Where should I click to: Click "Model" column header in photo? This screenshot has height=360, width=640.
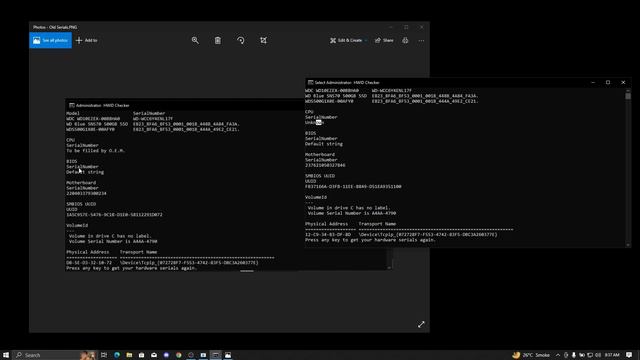[x=73, y=113]
